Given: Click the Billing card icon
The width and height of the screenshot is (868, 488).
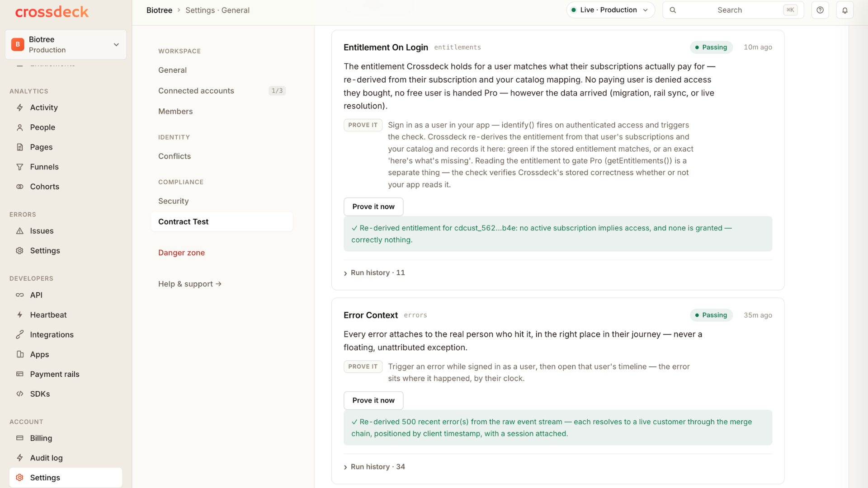Looking at the screenshot, I should point(20,438).
